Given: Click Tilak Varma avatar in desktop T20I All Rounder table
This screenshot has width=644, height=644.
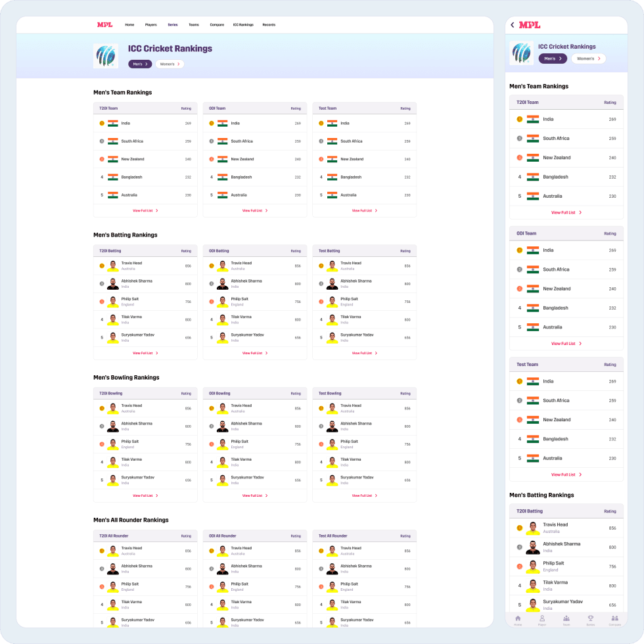Looking at the screenshot, I should pyautogui.click(x=113, y=605).
